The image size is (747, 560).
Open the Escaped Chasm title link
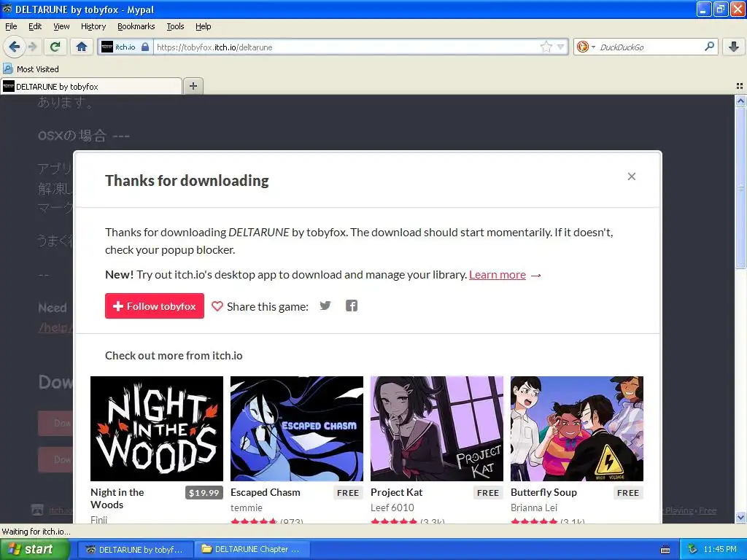tap(266, 492)
